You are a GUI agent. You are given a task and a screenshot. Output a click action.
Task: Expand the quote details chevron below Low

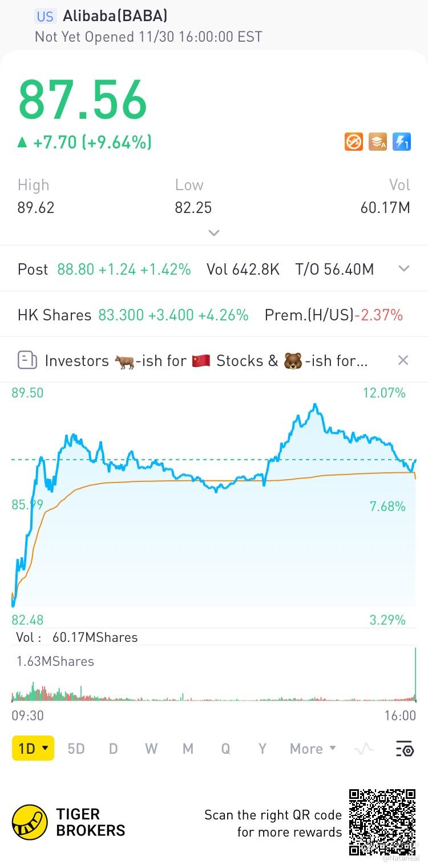pos(214,233)
